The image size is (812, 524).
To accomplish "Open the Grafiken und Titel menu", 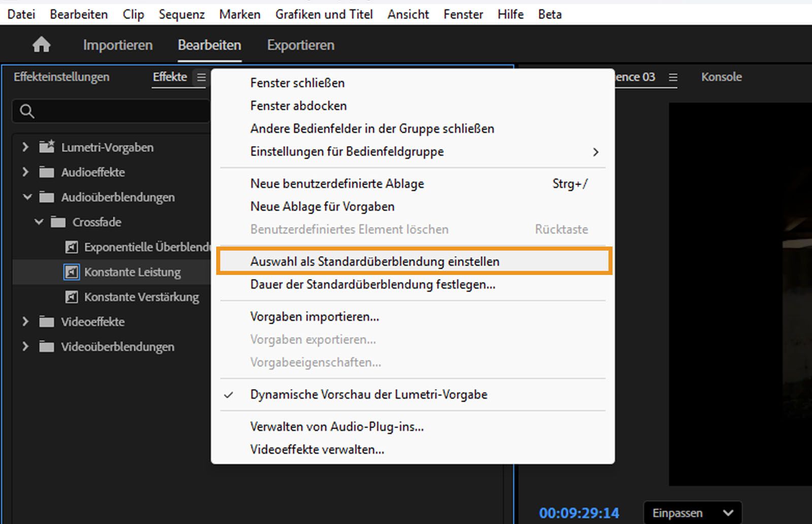I will click(x=324, y=14).
